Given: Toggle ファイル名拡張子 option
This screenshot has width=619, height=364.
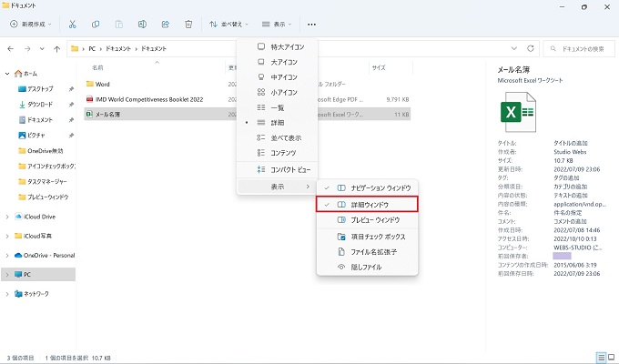Looking at the screenshot, I should (x=367, y=252).
